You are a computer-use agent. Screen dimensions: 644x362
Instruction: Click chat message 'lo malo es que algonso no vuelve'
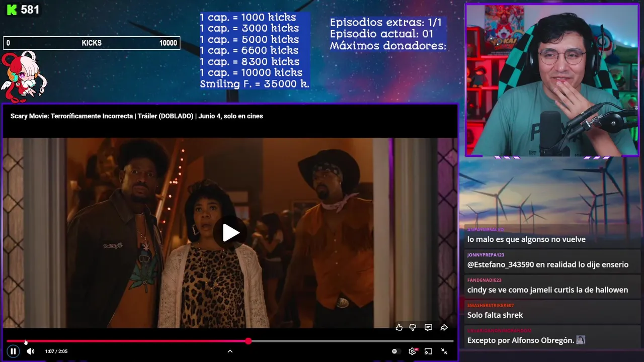click(x=526, y=240)
